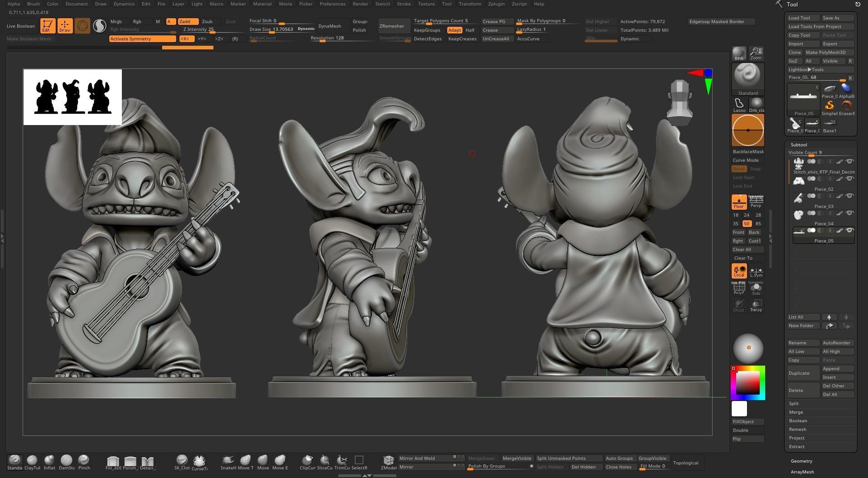Open the Orb_cracks alpha picker

point(756,105)
